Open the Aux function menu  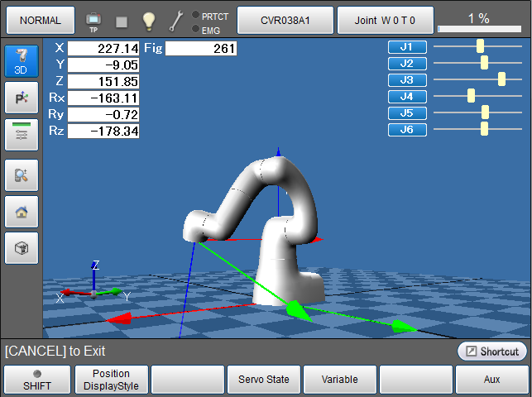[492, 380]
